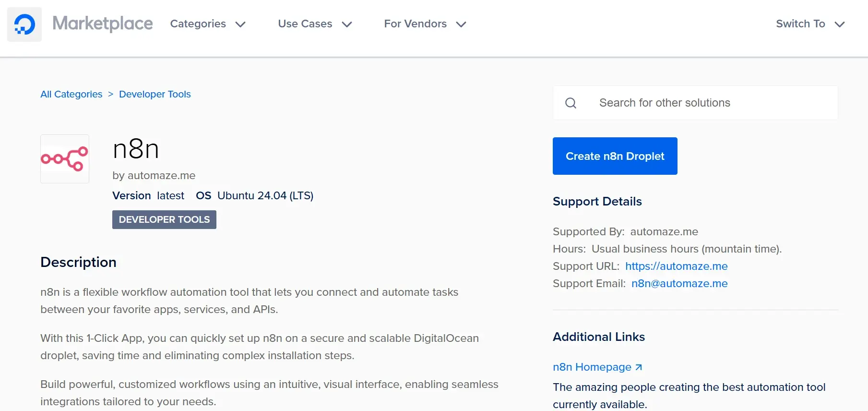Screen dimensions: 868x411
Task: Open the For Vendors dropdown
Action: point(425,24)
